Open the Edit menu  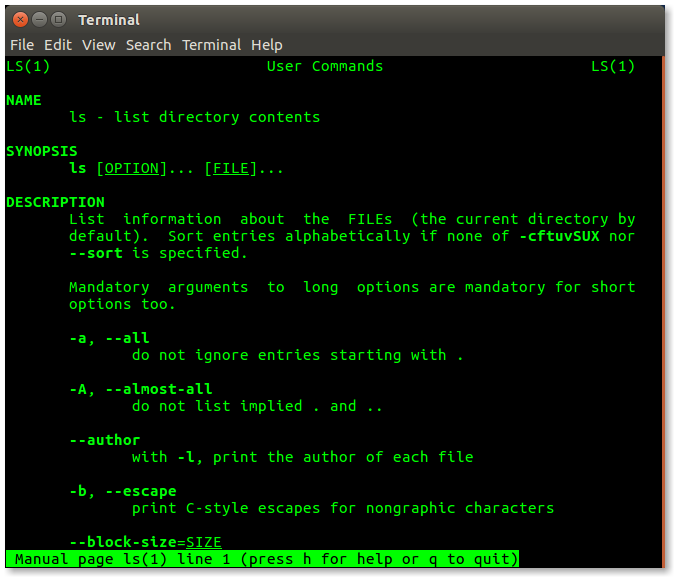[x=58, y=45]
